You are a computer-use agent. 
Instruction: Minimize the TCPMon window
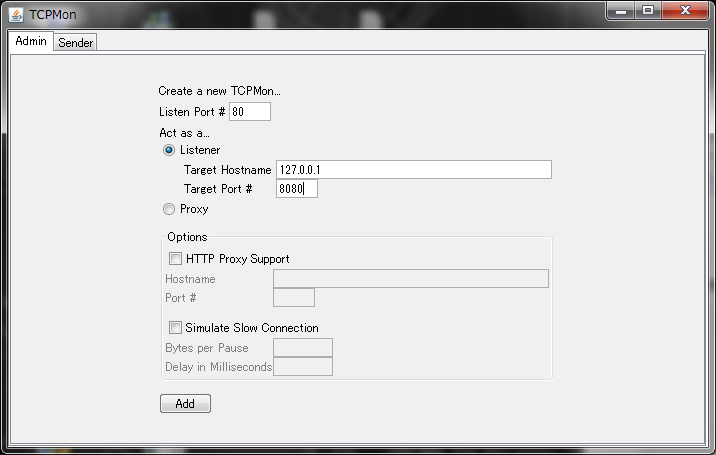tap(621, 11)
